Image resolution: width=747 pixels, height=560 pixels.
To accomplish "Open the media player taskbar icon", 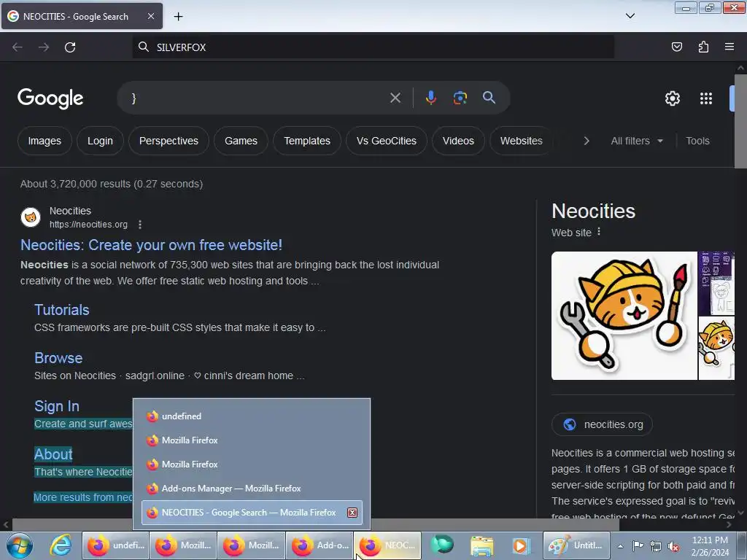I will coord(520,545).
